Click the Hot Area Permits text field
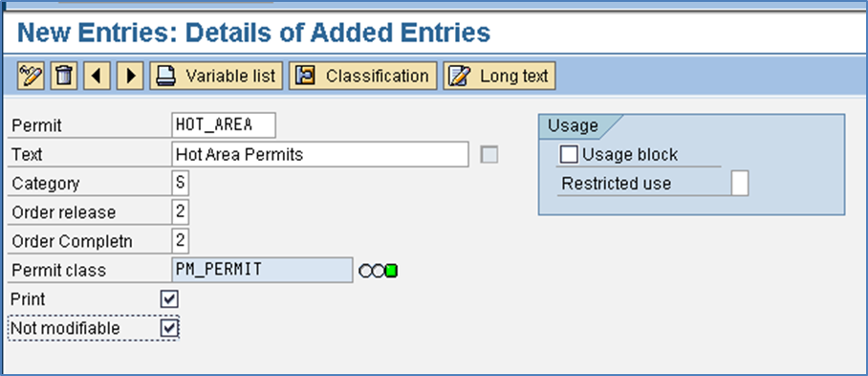This screenshot has height=376, width=868. pyautogui.click(x=320, y=154)
